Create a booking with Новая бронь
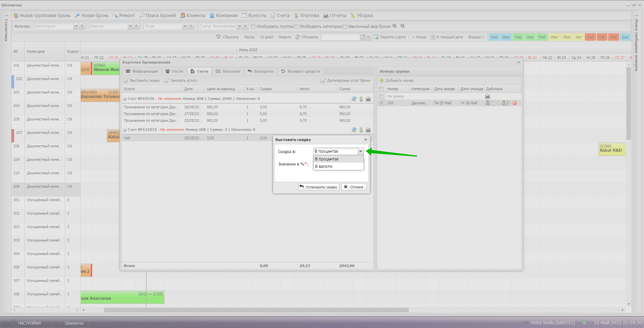This screenshot has width=644, height=328. [x=91, y=15]
